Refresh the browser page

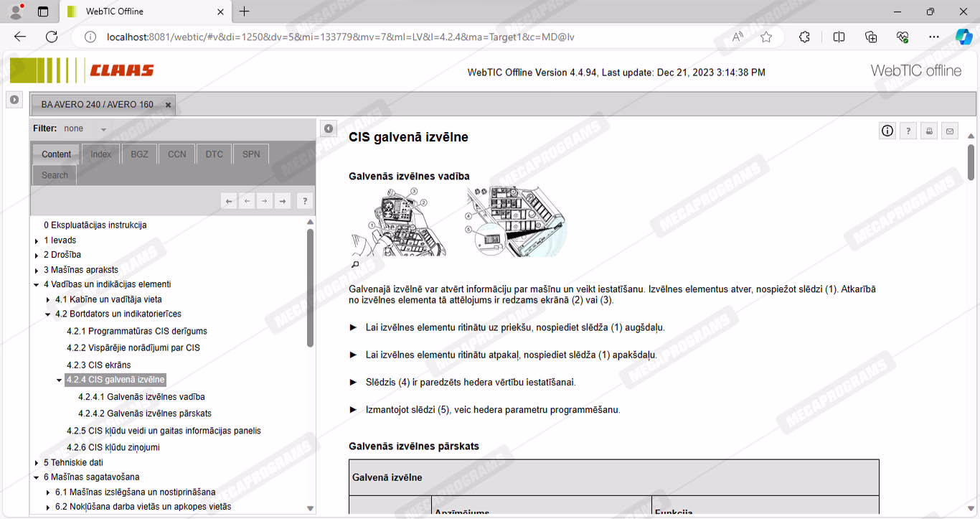pyautogui.click(x=52, y=37)
